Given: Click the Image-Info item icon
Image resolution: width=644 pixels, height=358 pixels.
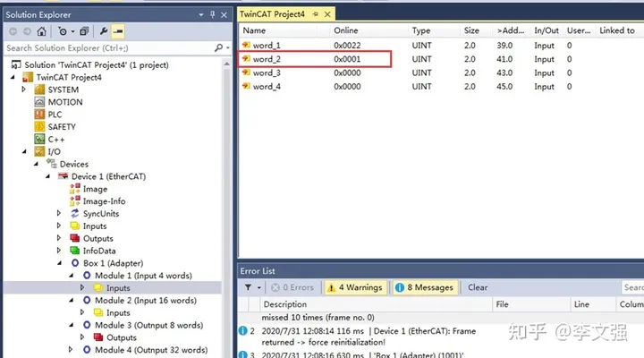Looking at the screenshot, I should [75, 201].
